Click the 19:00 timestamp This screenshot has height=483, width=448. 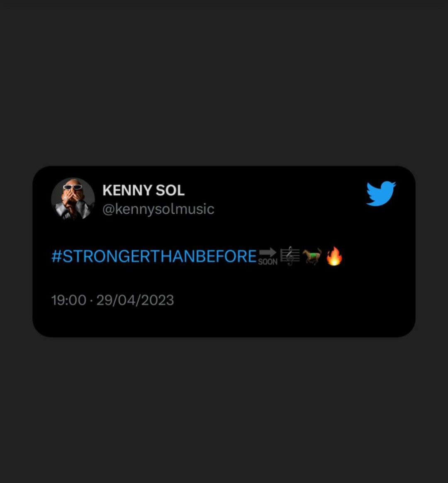(x=69, y=300)
